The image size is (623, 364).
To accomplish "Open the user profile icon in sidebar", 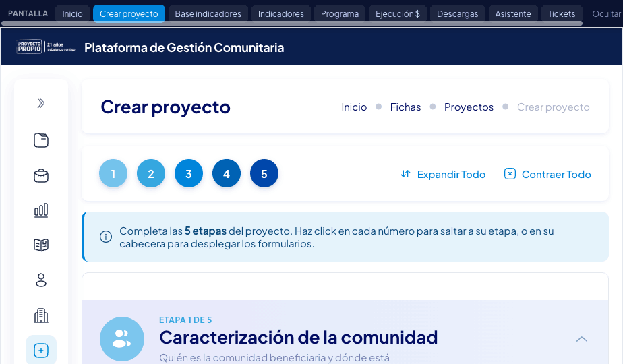I will (41, 280).
